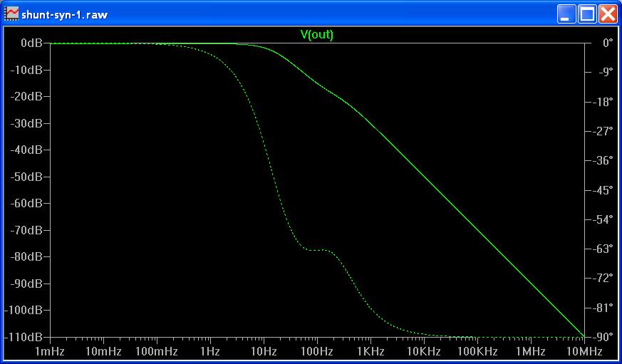The width and height of the screenshot is (622, 364).
Task: Click the -20dB left axis label
Action: coord(26,96)
